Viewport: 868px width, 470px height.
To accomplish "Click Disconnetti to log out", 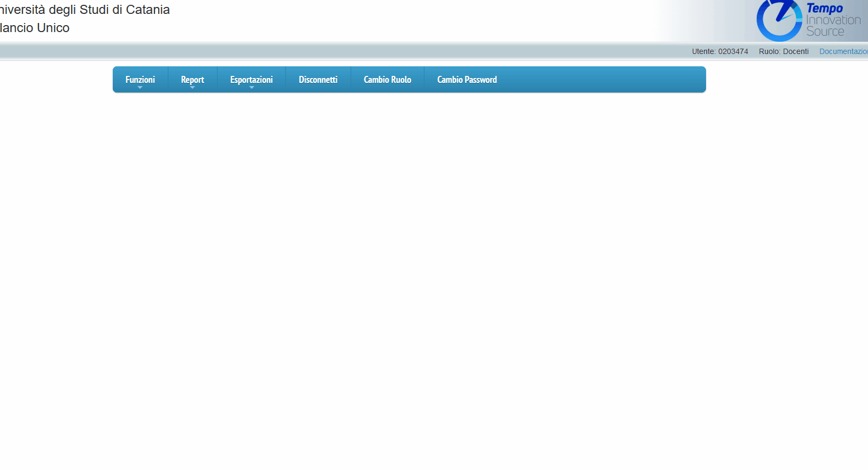I will pos(318,80).
